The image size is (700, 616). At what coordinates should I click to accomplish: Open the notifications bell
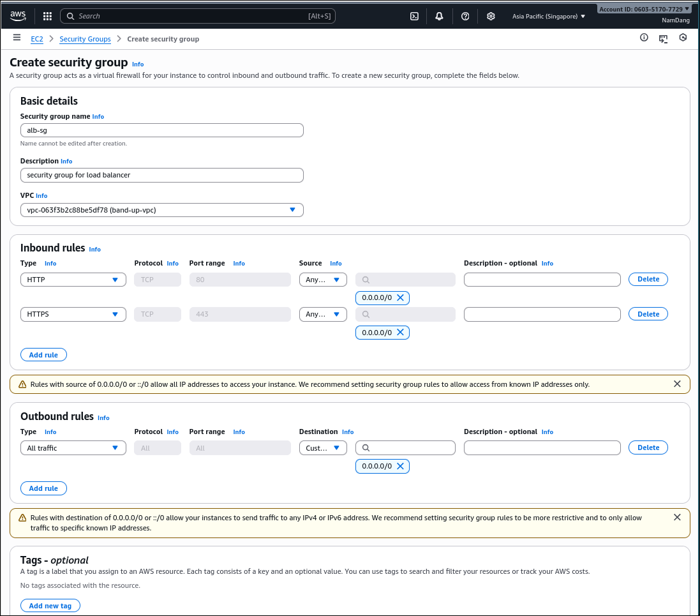click(439, 15)
